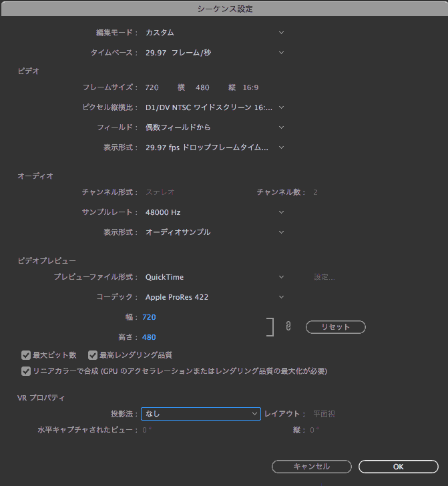Open the 編集モード dropdown showing カスタム
The width and height of the screenshot is (448, 486).
click(x=214, y=33)
